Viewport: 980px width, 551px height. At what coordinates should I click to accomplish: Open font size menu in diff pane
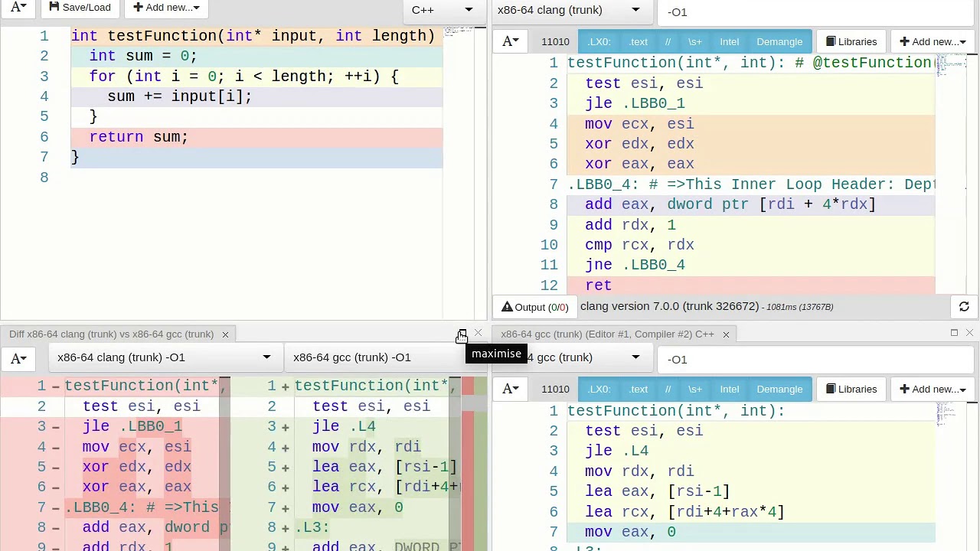click(18, 358)
